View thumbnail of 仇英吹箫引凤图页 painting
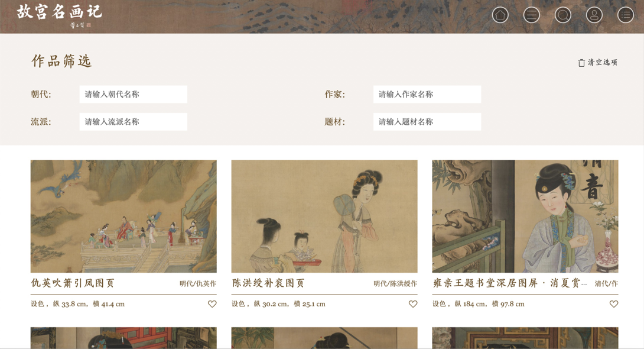This screenshot has height=349, width=644. pyautogui.click(x=123, y=216)
